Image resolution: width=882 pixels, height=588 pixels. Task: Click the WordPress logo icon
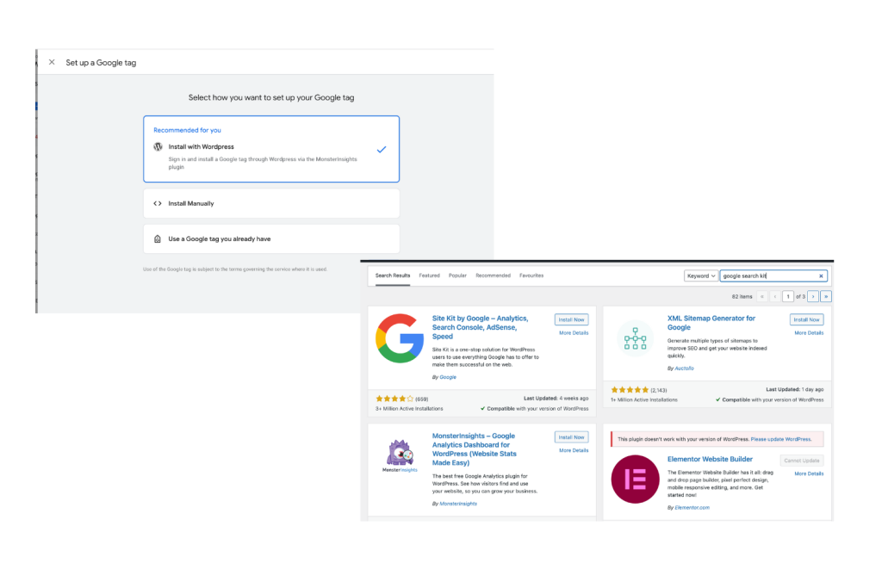[158, 146]
